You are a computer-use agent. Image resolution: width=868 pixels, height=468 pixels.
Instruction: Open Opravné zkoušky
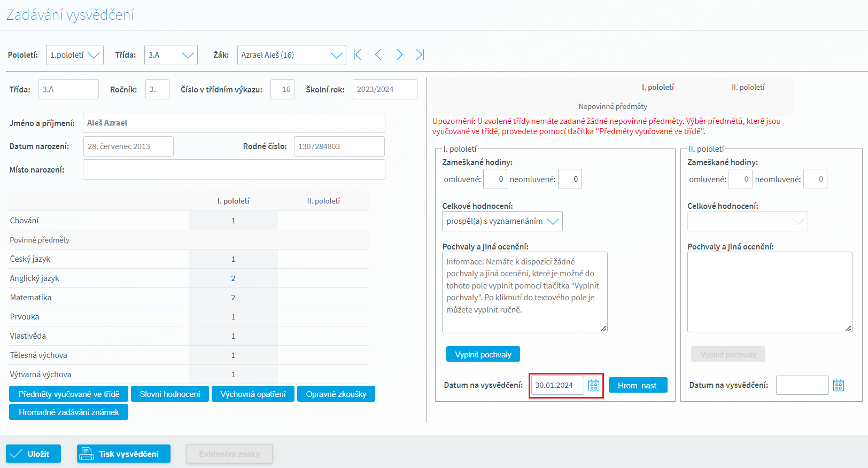click(x=336, y=394)
